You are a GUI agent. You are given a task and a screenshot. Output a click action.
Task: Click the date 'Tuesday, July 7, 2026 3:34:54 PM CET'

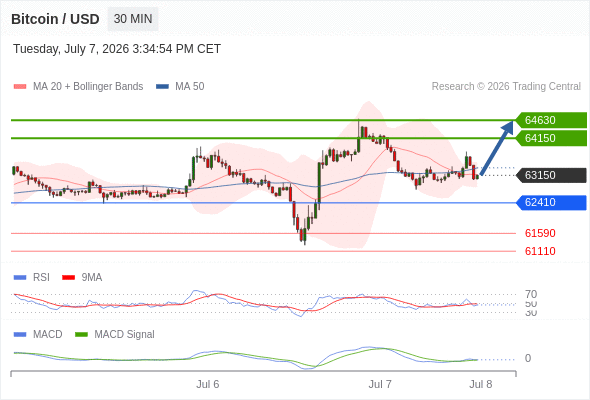pos(117,49)
